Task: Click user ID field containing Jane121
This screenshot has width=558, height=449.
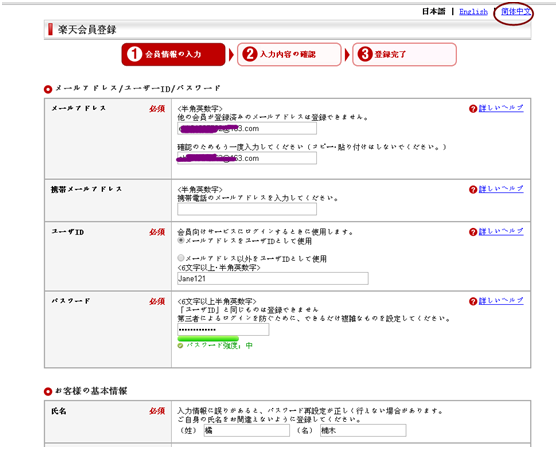Action: coord(273,279)
